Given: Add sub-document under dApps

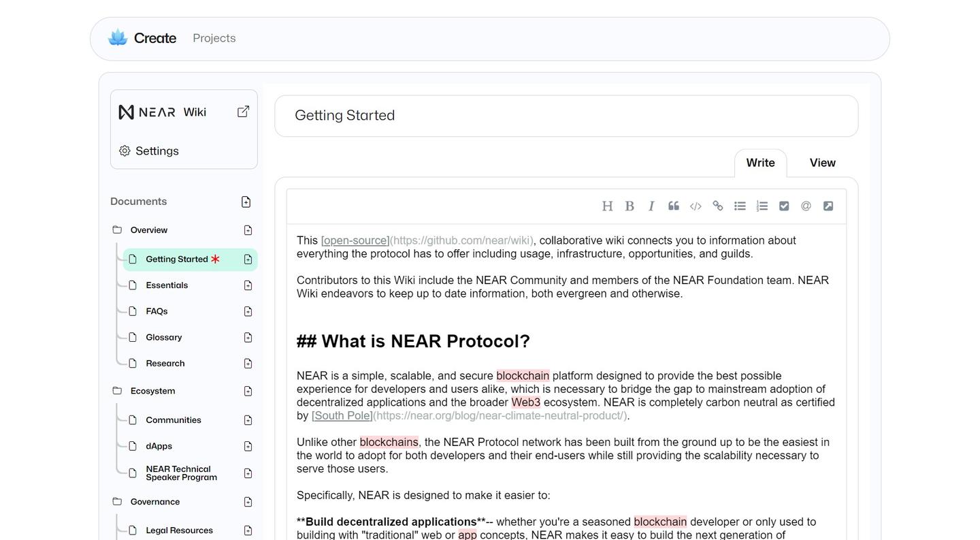Looking at the screenshot, I should [248, 446].
